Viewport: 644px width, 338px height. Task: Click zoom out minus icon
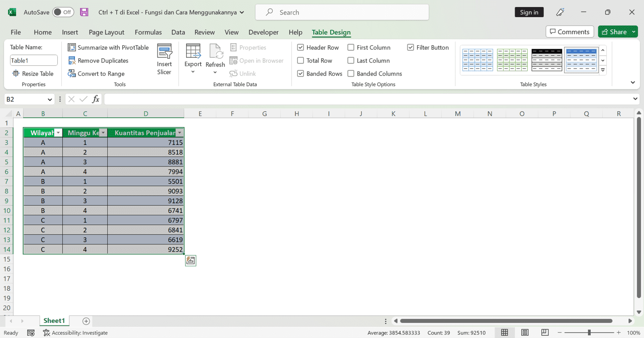coord(559,332)
